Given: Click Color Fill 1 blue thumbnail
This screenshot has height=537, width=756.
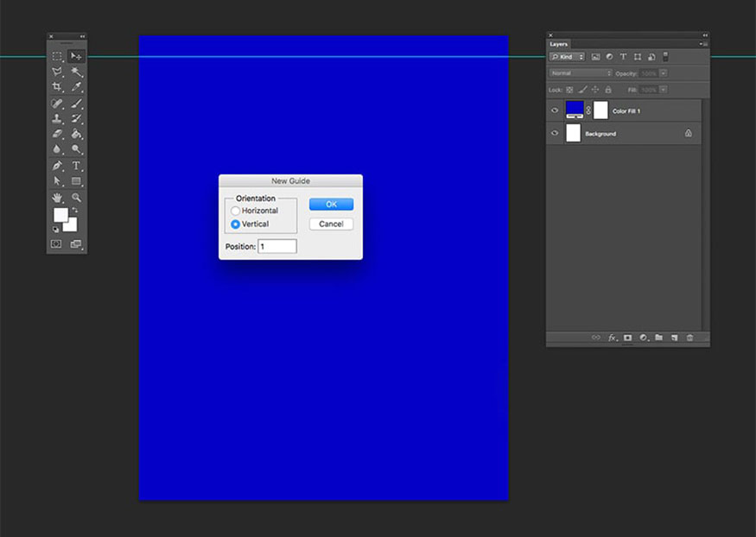Looking at the screenshot, I should tap(575, 110).
